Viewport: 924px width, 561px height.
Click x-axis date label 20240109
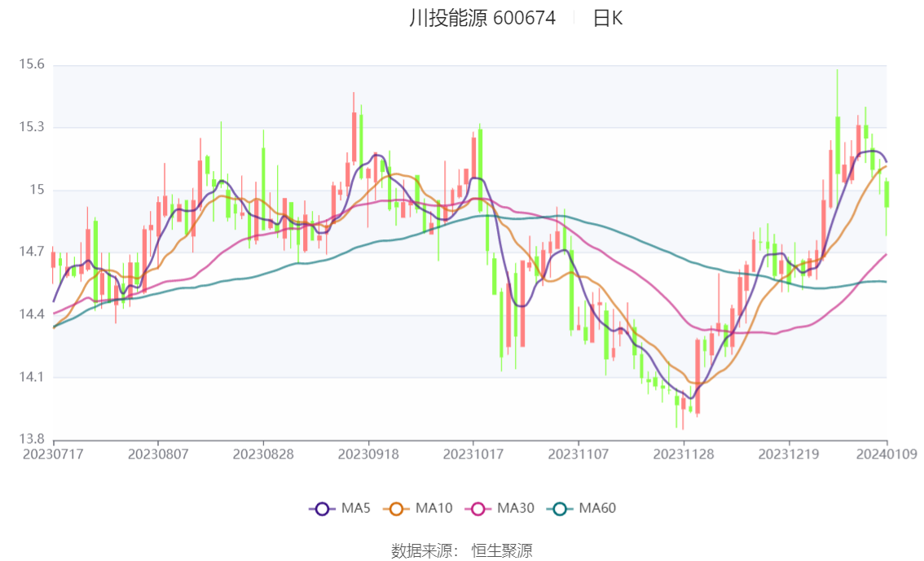tap(887, 454)
